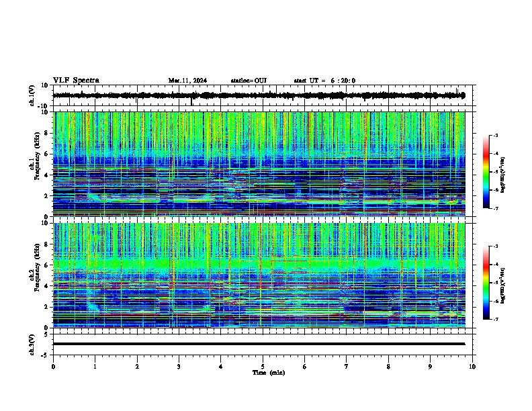Click the '6' tick on ch.2 frequency axis
Screen dimensions: 532x411
pyautogui.click(x=46, y=265)
